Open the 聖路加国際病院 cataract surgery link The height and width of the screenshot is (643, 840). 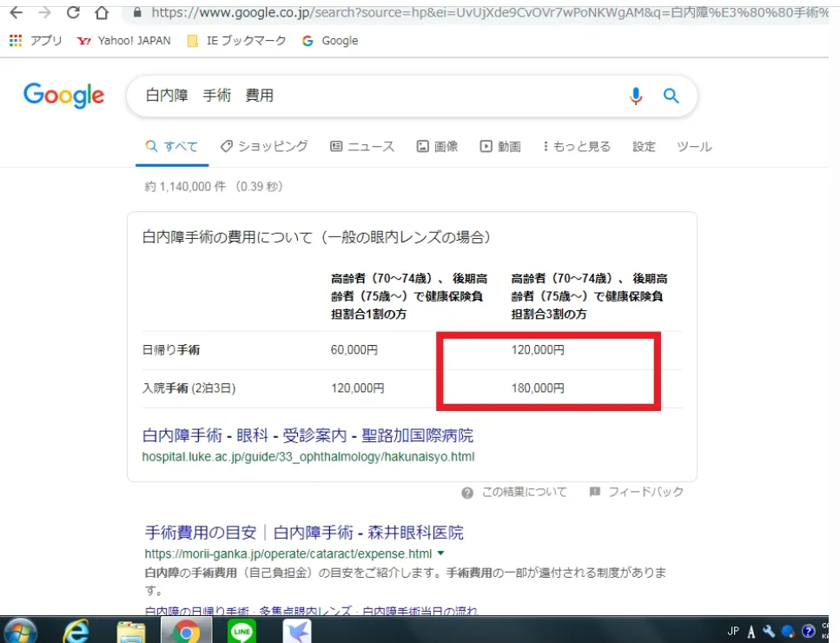click(308, 434)
